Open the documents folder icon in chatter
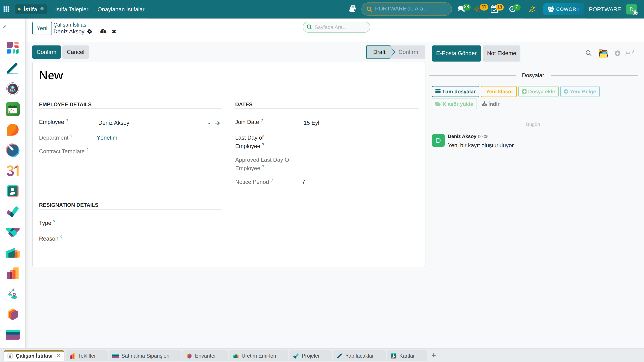 coord(603,53)
